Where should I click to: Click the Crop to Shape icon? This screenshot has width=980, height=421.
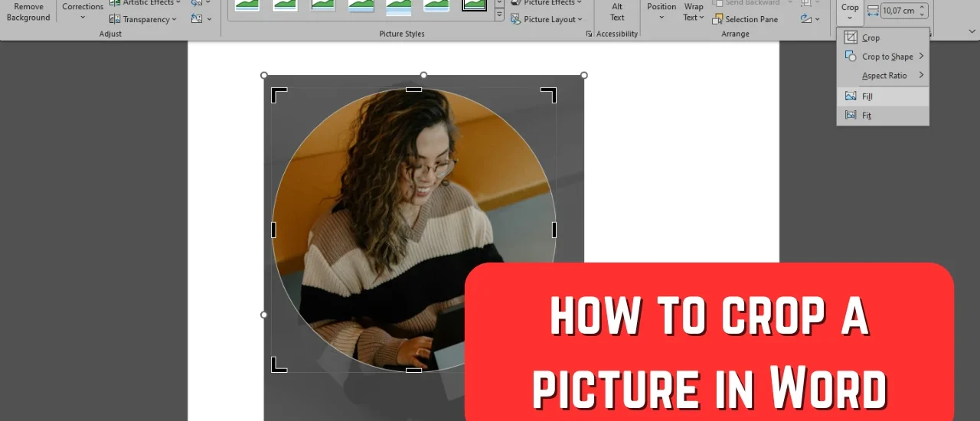click(850, 56)
